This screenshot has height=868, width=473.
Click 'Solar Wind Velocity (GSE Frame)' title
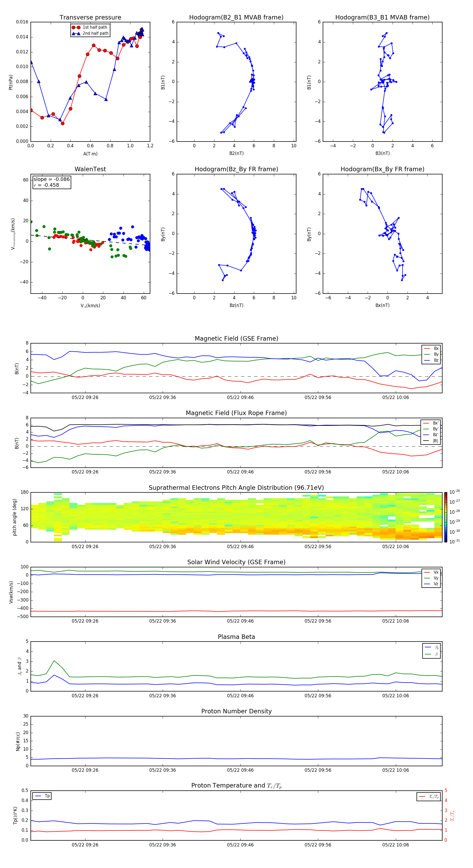coord(236,562)
